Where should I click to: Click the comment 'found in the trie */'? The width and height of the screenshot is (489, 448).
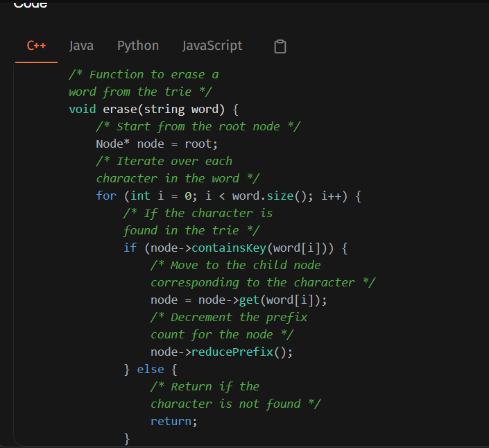pos(191,231)
